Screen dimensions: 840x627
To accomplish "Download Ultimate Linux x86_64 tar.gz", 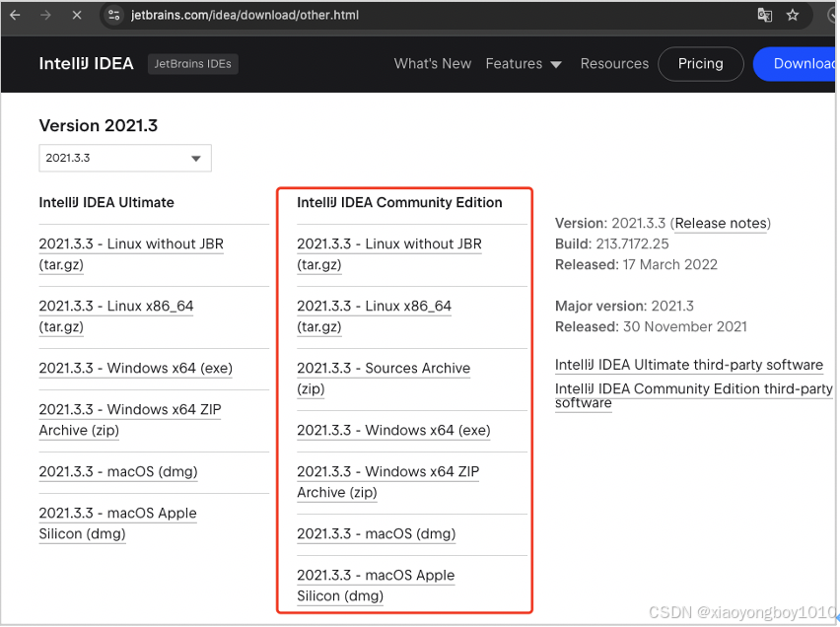I will (116, 316).
